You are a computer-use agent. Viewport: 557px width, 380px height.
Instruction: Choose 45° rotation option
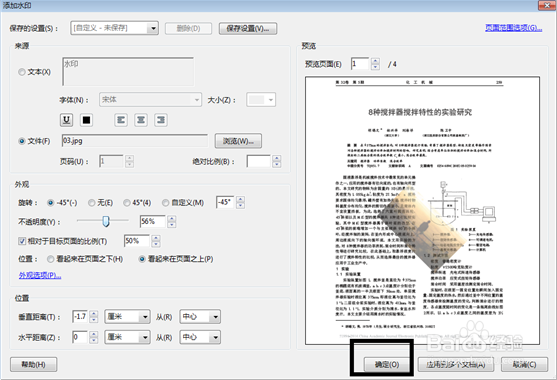click(x=126, y=203)
